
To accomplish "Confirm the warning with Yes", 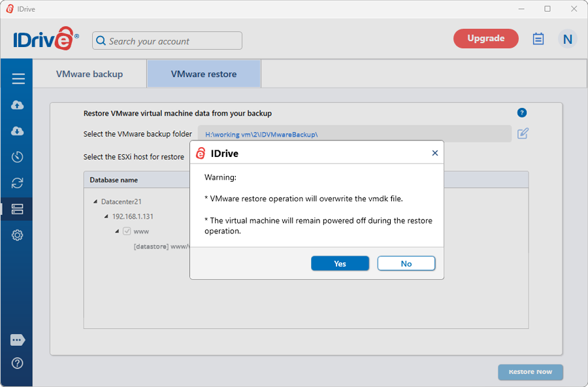I will pos(340,263).
